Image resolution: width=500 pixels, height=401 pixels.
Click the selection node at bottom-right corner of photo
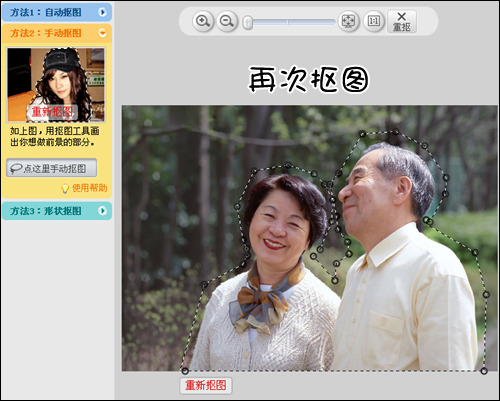[484, 371]
